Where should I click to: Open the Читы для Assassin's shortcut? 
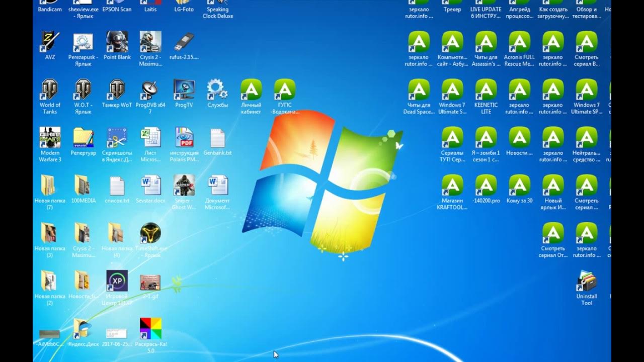(x=486, y=42)
